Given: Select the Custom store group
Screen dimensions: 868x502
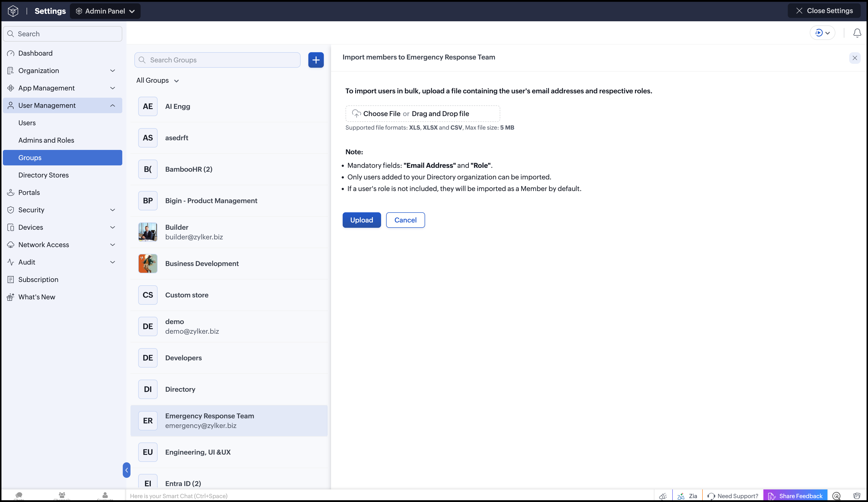Looking at the screenshot, I should tap(229, 295).
